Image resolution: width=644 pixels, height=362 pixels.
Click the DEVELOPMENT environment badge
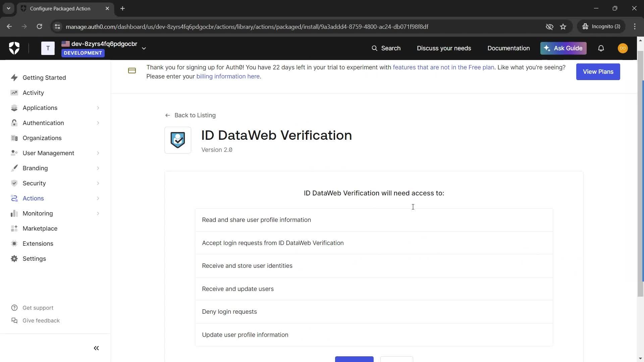pos(83,53)
